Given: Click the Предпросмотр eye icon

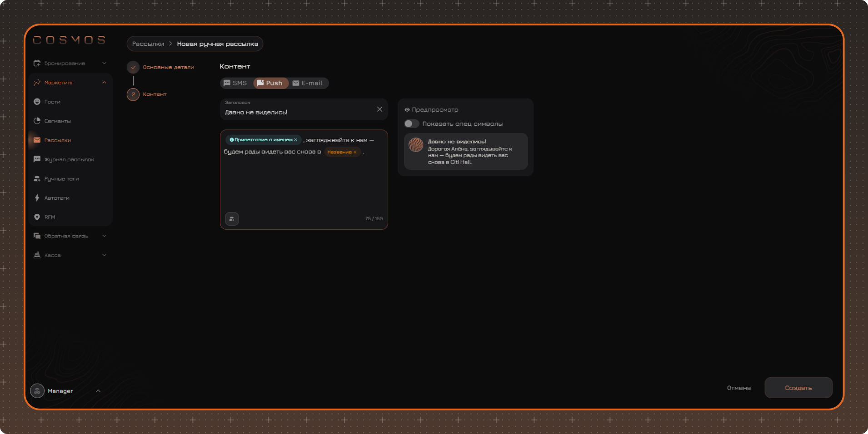Looking at the screenshot, I should click(407, 110).
